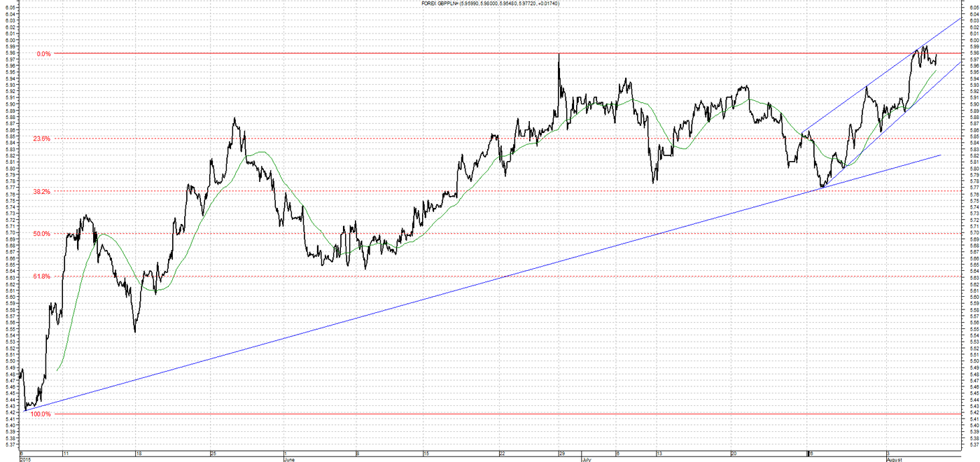980x462 pixels.
Task: Click the June month label
Action: pyautogui.click(x=291, y=460)
